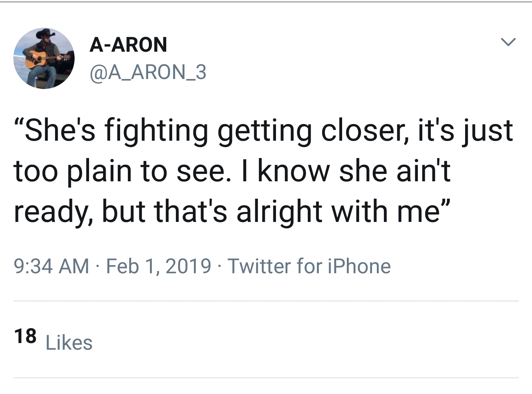
Task: Open the Twitter for iPhone source link
Action: [x=309, y=266]
